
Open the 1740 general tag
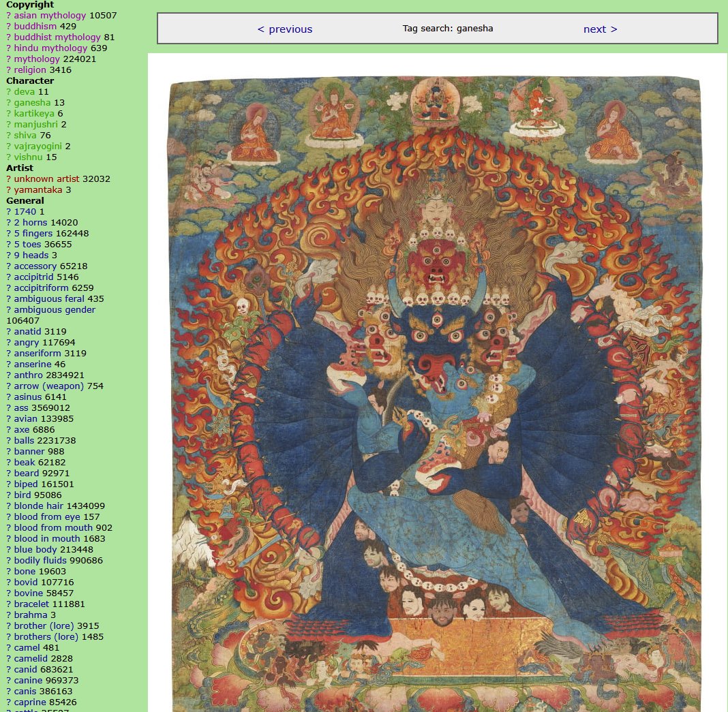(25, 212)
